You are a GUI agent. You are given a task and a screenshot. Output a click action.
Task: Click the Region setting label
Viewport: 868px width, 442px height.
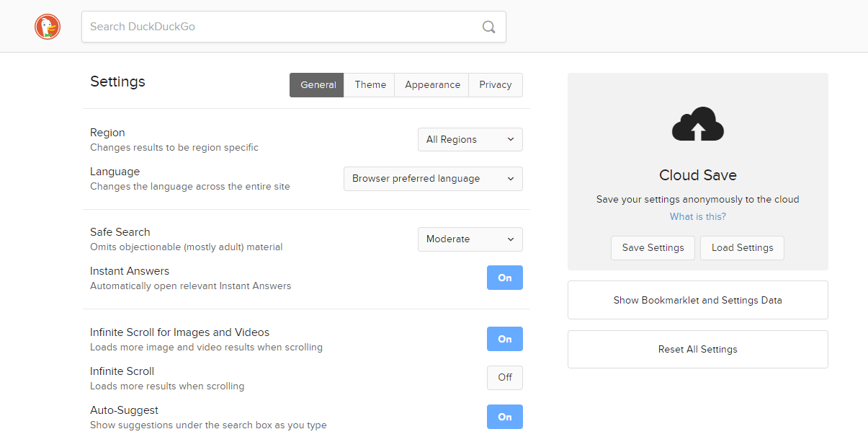pyautogui.click(x=107, y=133)
